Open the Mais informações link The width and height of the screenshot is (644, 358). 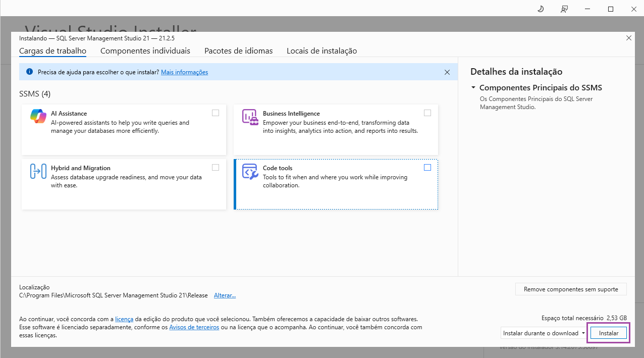pos(185,72)
